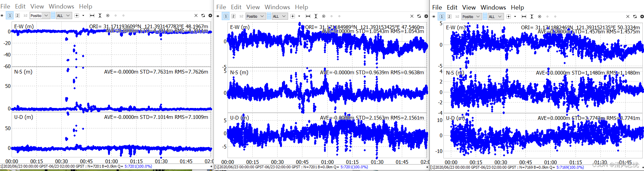Open the ALL quality filter dropdown in the left window

click(x=64, y=15)
